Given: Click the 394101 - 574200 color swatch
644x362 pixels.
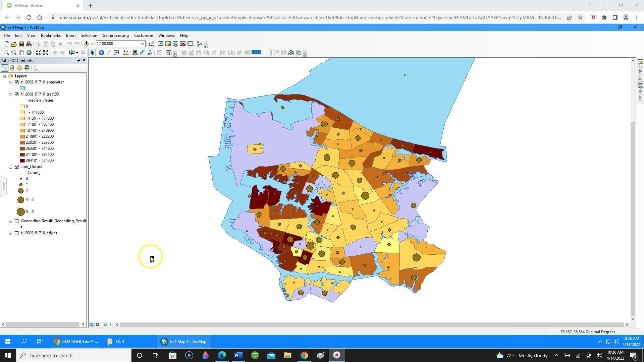Looking at the screenshot, I should coord(22,161).
